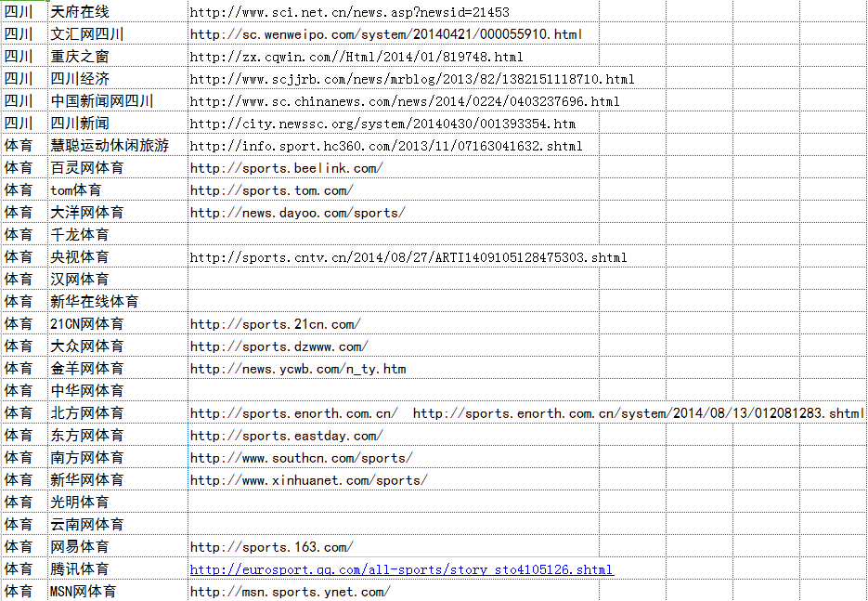Screen dimensions: 868x601
Task: Click the 南方网体育 cell
Action: tap(117, 457)
